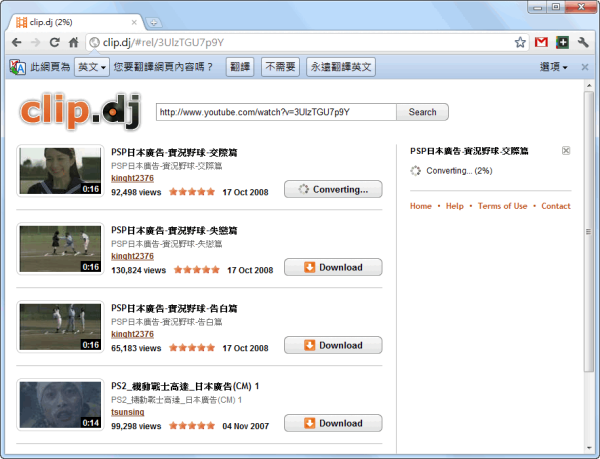Open kinght2376 uploader link under 失戀篇
This screenshot has height=459, width=600.
pyautogui.click(x=132, y=256)
